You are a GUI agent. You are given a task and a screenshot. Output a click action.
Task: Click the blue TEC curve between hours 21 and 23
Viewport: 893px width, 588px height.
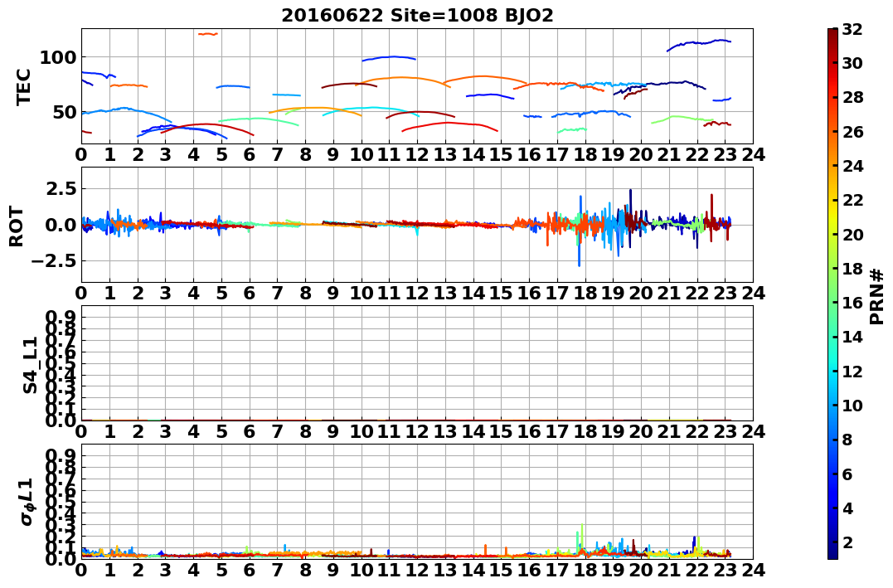point(699,44)
